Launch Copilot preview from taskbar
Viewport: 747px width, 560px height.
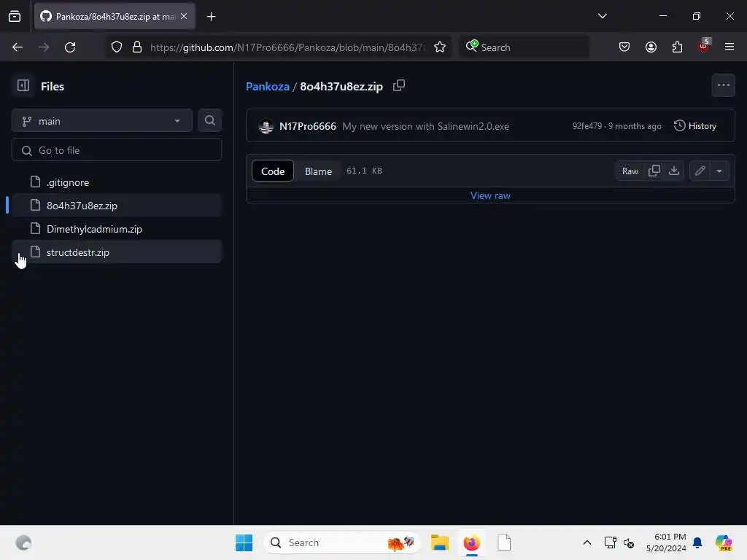[x=723, y=542]
